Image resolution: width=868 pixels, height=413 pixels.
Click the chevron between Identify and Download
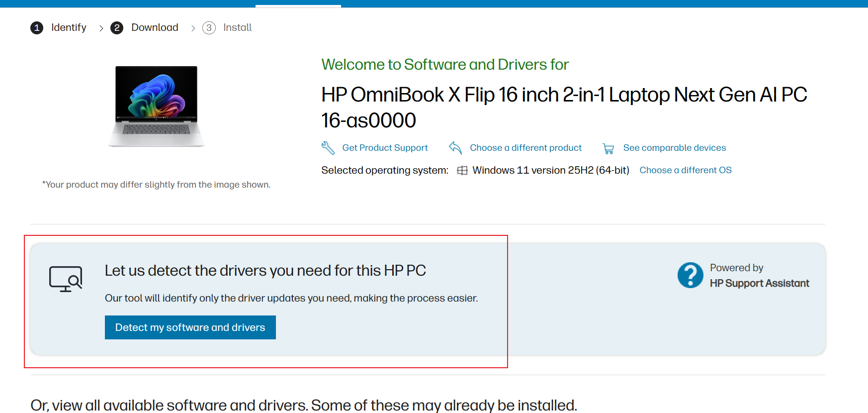coord(101,28)
